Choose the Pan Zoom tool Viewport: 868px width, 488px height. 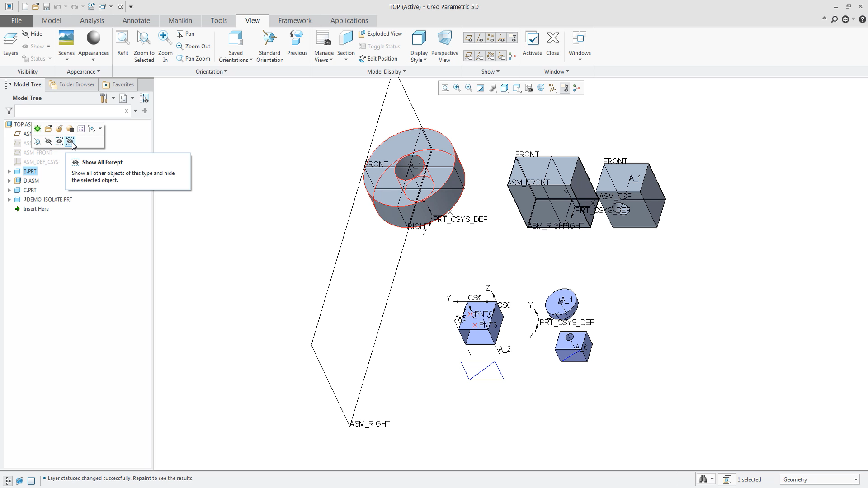point(193,58)
